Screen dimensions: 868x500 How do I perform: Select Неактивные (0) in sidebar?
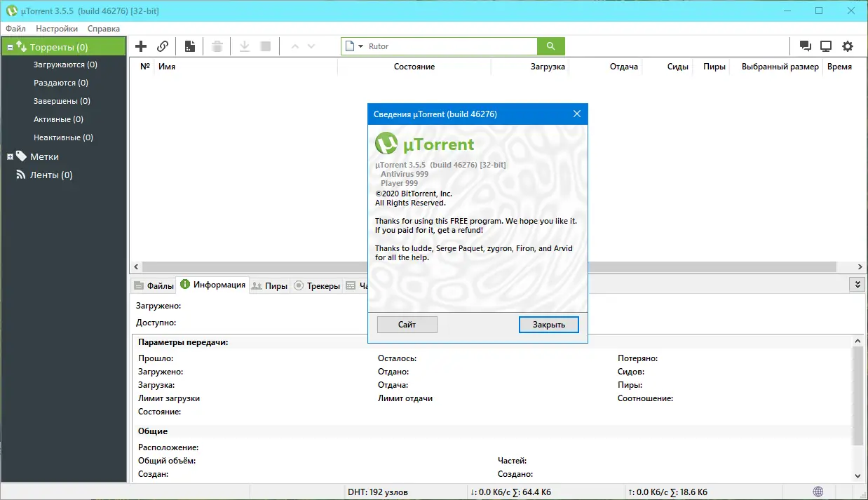coord(63,137)
